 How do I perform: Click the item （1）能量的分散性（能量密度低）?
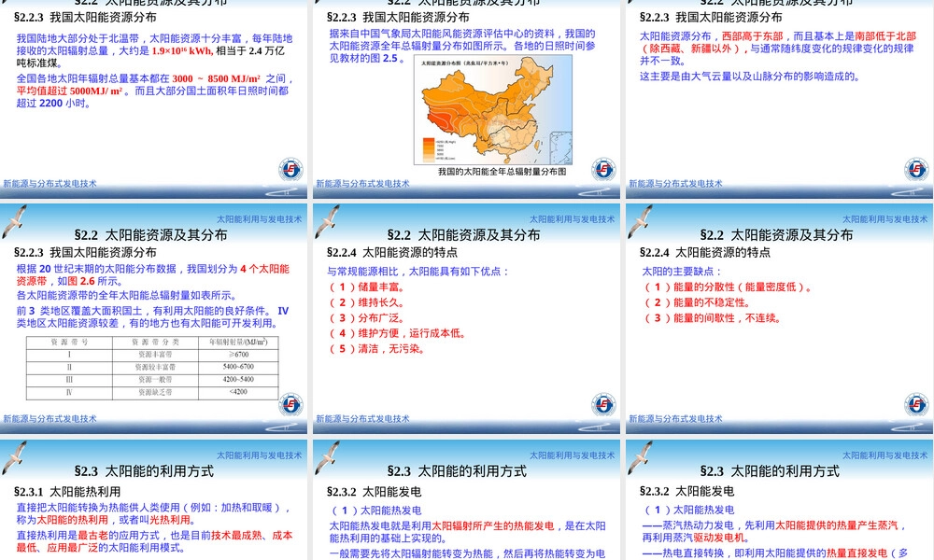point(728,287)
